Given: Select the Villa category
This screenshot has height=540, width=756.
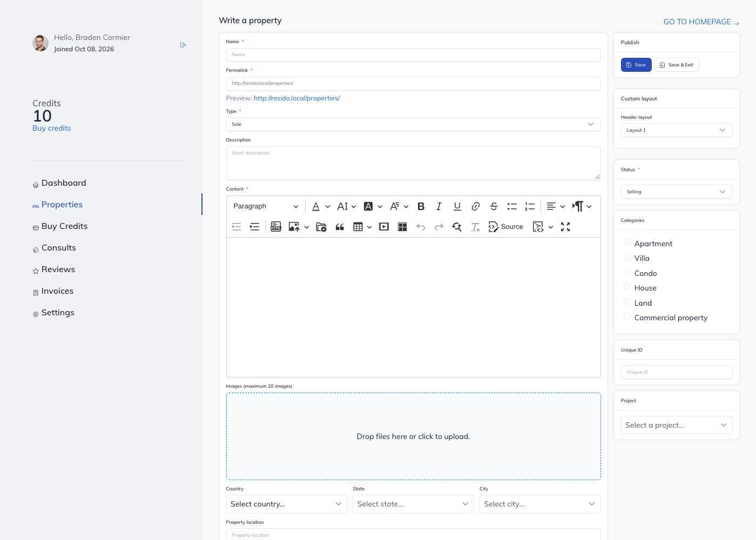Looking at the screenshot, I should click(x=627, y=257).
